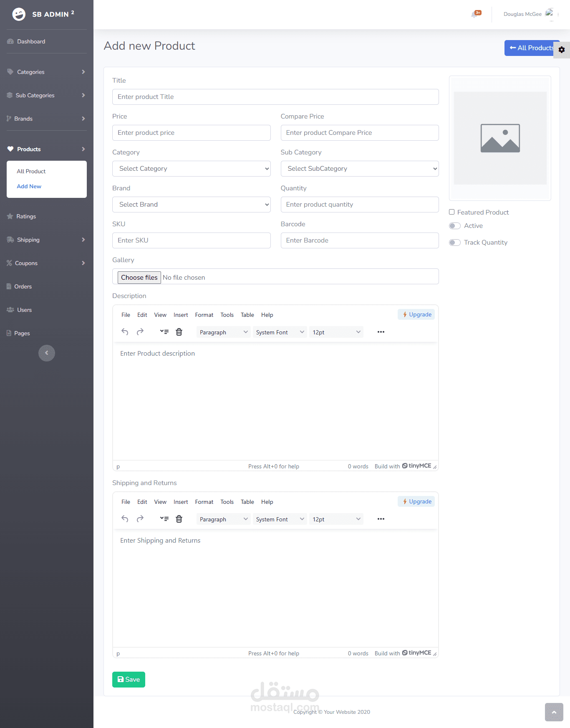The image size is (570, 728).
Task: Check the Featured Product checkbox
Action: tap(451, 212)
